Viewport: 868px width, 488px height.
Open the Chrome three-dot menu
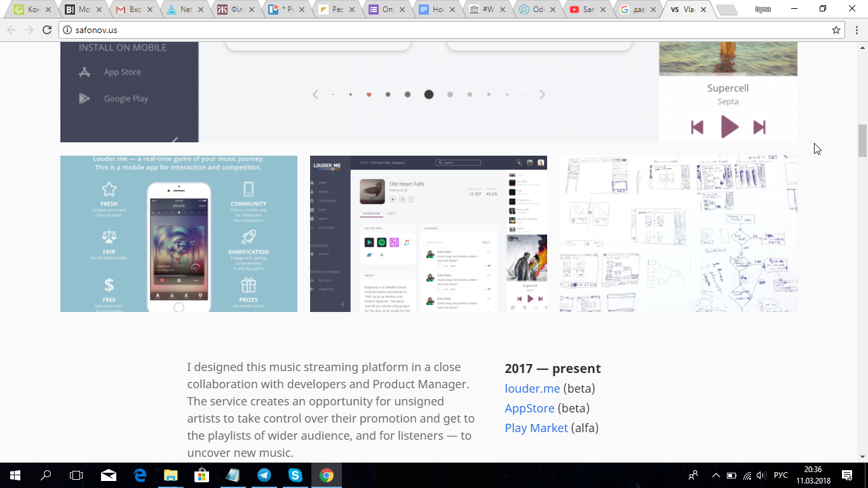point(855,30)
